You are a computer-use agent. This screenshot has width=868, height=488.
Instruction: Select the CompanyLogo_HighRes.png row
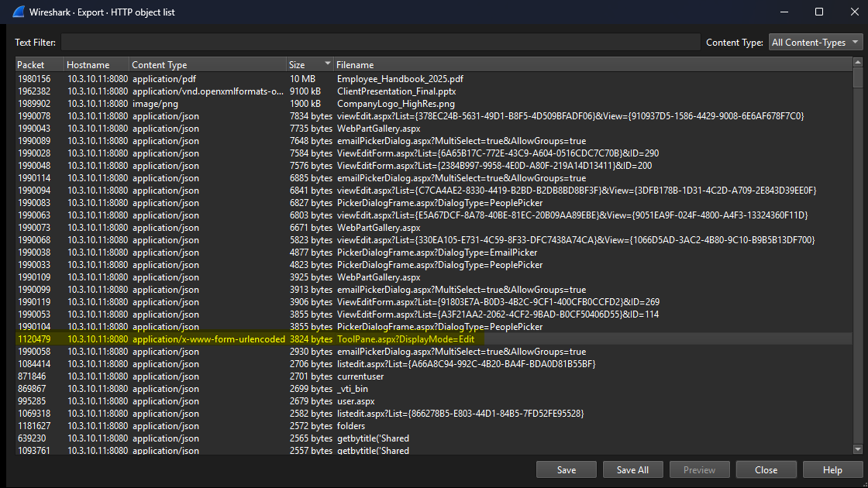click(395, 104)
